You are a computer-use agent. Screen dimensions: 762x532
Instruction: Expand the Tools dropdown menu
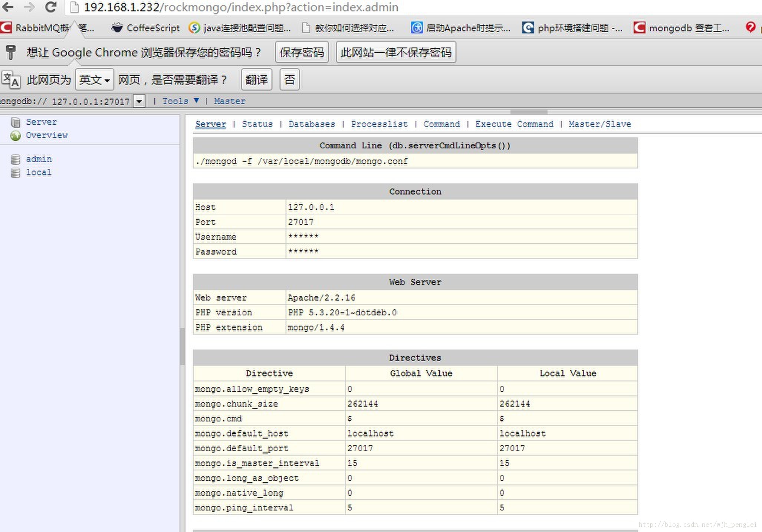coord(181,101)
